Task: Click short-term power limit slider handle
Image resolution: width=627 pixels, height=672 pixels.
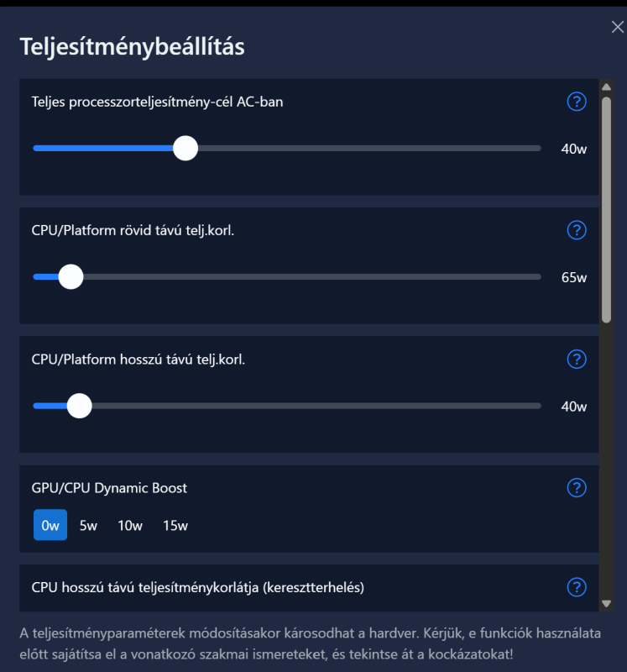Action: pyautogui.click(x=71, y=276)
